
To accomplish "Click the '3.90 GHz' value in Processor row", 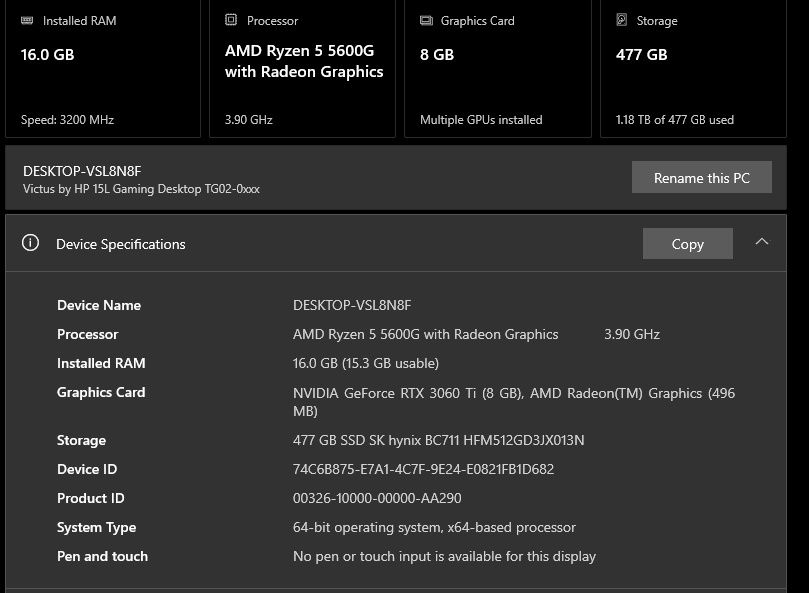I will pyautogui.click(x=632, y=334).
